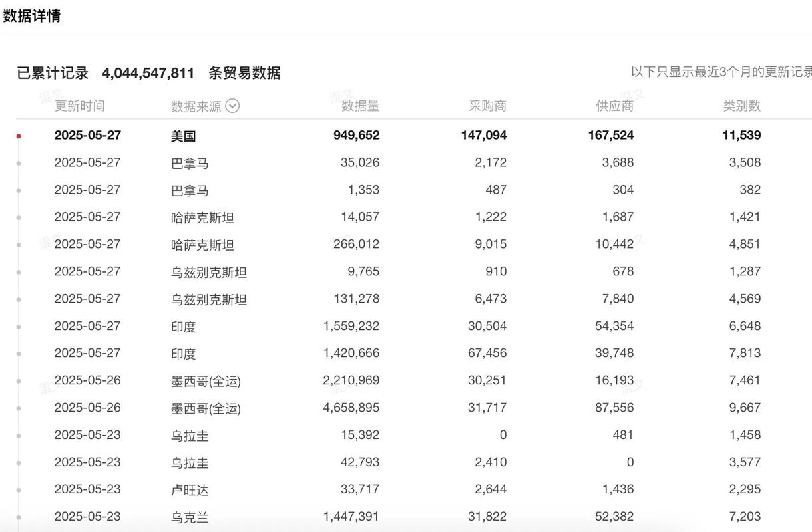Click the red timeline dot next to 美国

pyautogui.click(x=19, y=135)
